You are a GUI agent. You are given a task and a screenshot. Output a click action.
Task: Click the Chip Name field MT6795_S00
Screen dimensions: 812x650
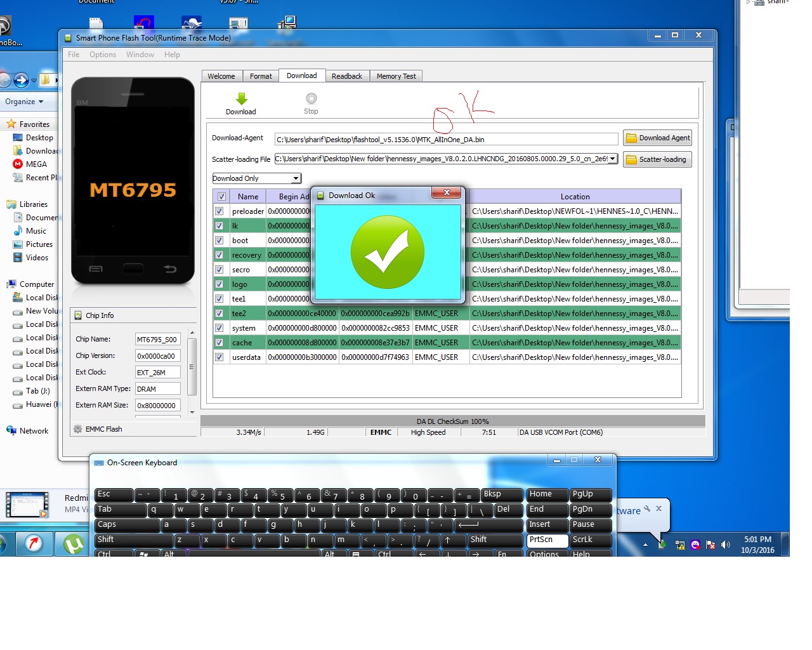point(158,340)
